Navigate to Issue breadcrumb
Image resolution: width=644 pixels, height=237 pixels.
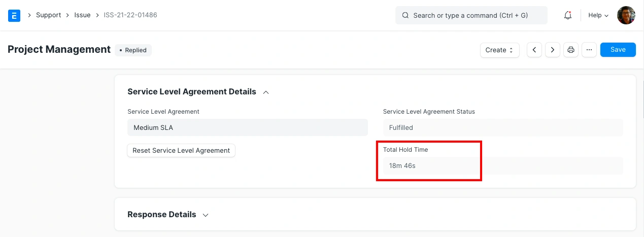82,15
